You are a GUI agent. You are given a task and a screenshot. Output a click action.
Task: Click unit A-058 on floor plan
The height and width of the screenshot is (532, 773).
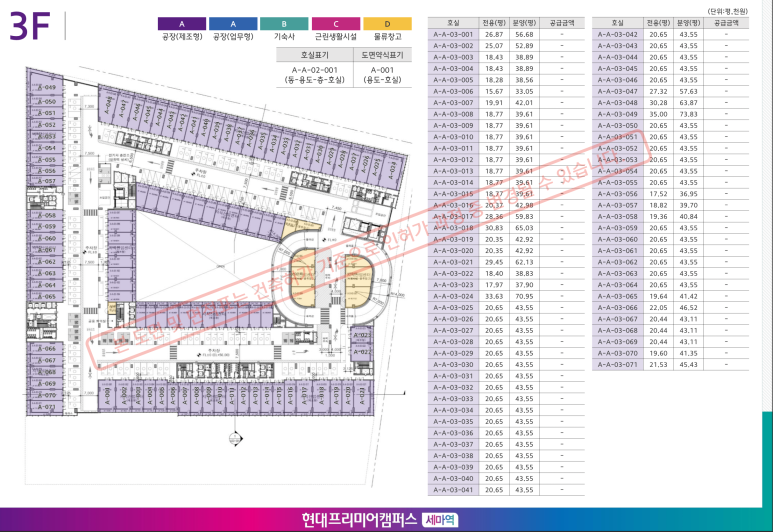45,215
